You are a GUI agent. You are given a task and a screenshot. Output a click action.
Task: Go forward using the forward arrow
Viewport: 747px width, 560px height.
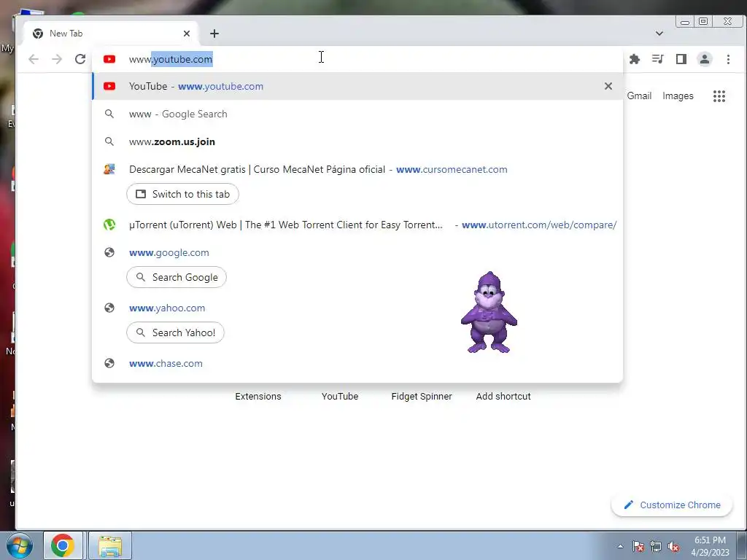coord(57,59)
